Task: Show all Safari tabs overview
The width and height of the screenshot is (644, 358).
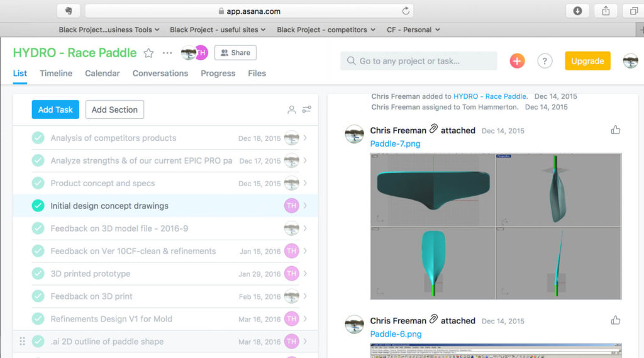Action: 634,11
